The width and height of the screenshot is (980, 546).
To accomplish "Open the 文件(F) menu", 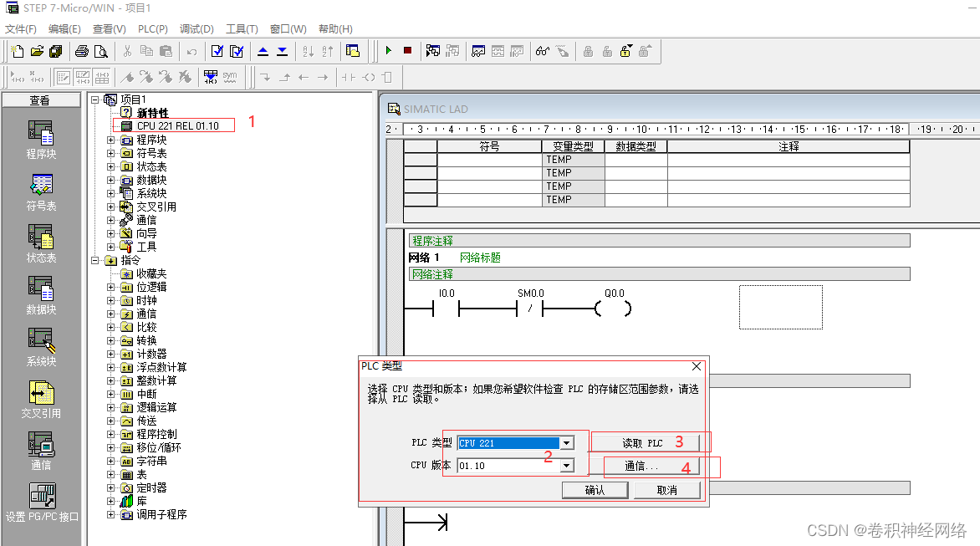I will pos(21,28).
